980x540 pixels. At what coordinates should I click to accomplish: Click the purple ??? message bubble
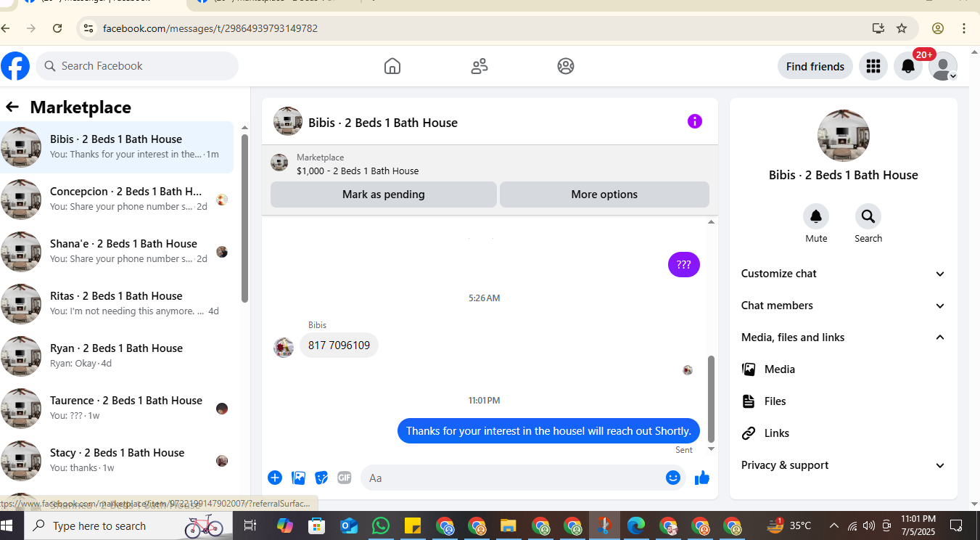tap(684, 265)
